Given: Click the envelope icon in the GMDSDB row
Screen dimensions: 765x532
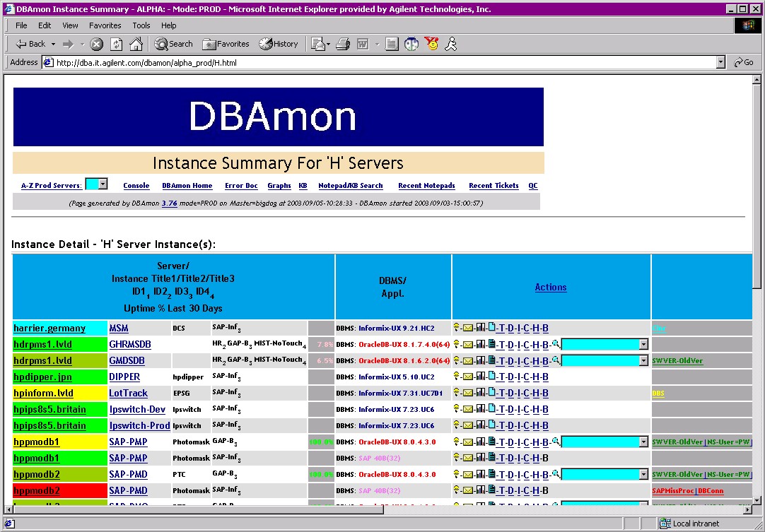Looking at the screenshot, I should pyautogui.click(x=468, y=361).
